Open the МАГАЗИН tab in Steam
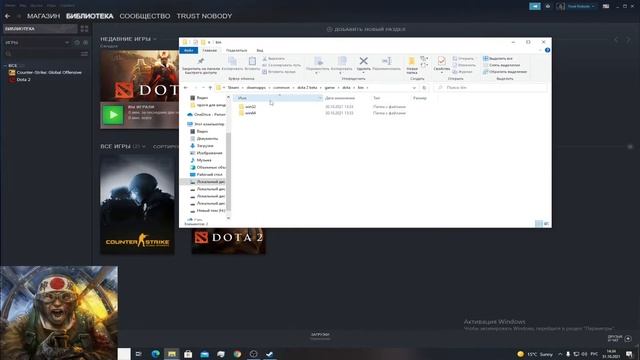The image size is (640, 360). [43, 16]
